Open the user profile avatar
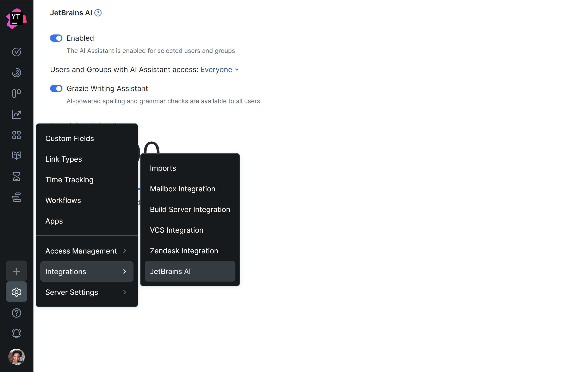 tap(16, 357)
